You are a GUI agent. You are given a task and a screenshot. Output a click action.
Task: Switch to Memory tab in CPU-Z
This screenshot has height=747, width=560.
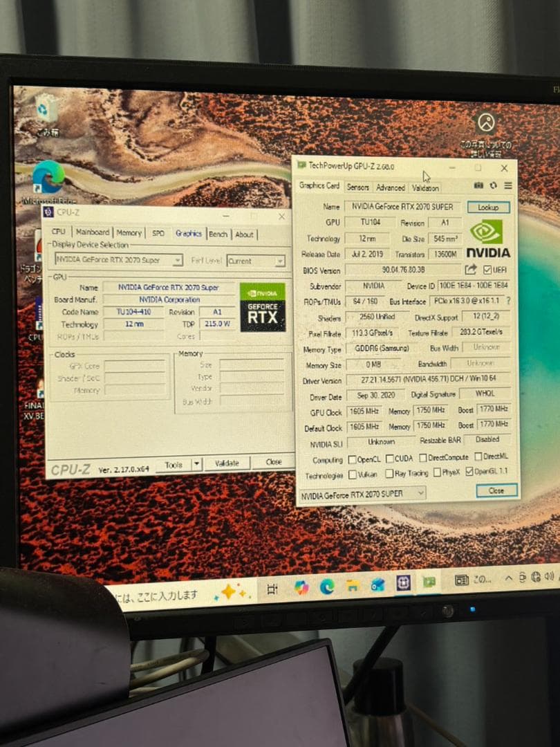click(129, 232)
